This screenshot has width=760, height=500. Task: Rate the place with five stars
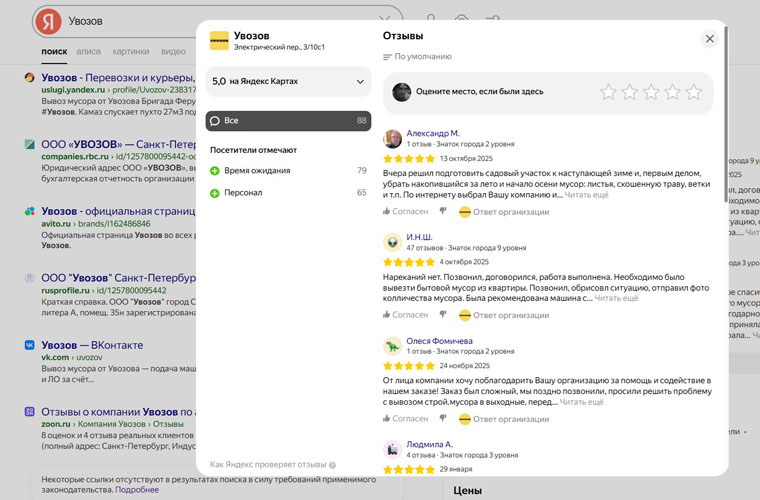(x=694, y=92)
